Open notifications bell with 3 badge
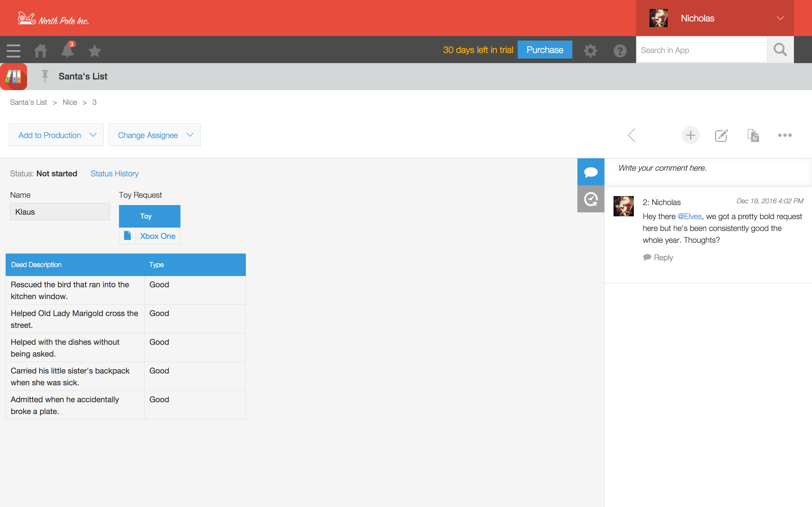 coord(67,51)
